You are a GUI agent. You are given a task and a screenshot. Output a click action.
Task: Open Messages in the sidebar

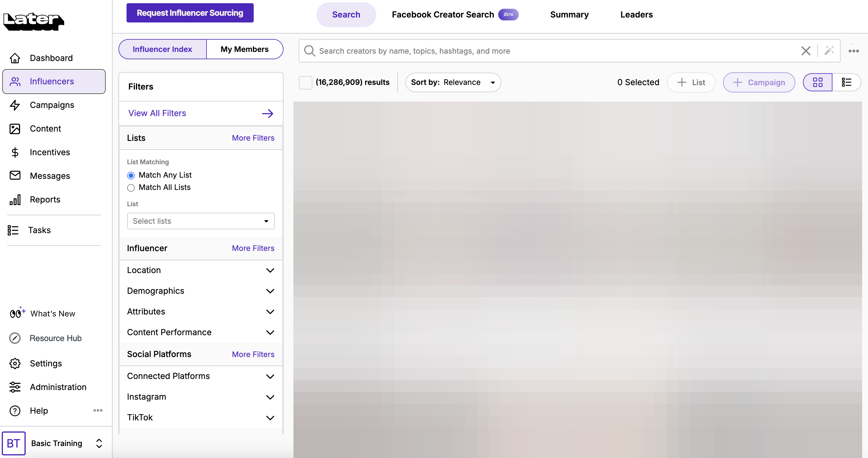[x=54, y=176]
